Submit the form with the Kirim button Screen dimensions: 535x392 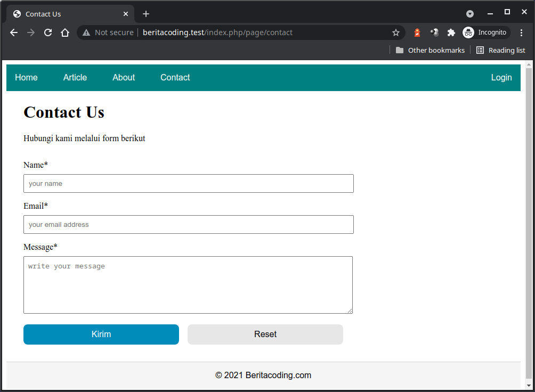101,334
